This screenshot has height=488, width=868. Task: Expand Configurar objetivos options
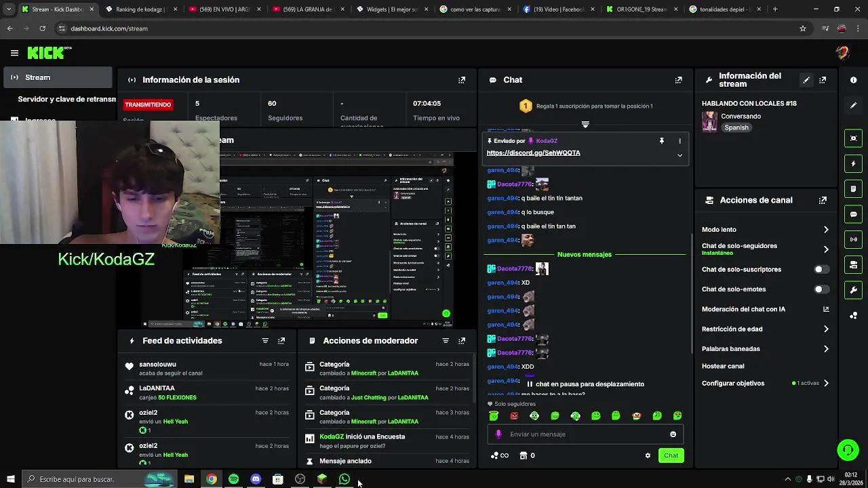tap(826, 384)
